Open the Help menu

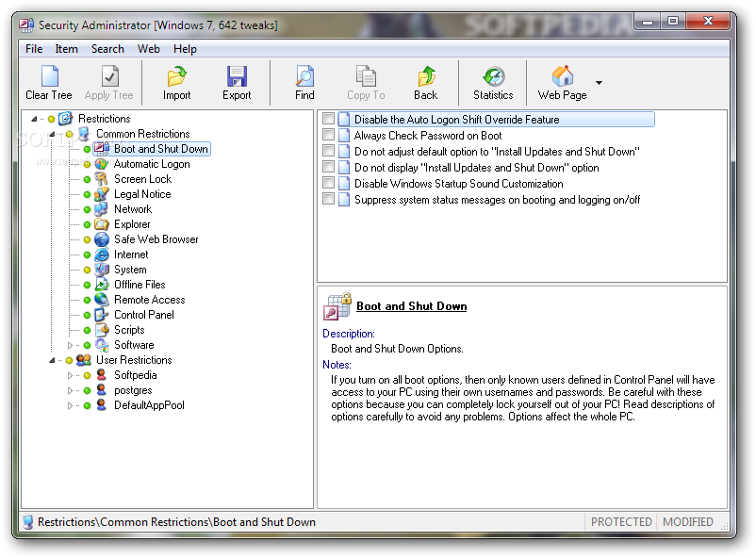[x=185, y=49]
